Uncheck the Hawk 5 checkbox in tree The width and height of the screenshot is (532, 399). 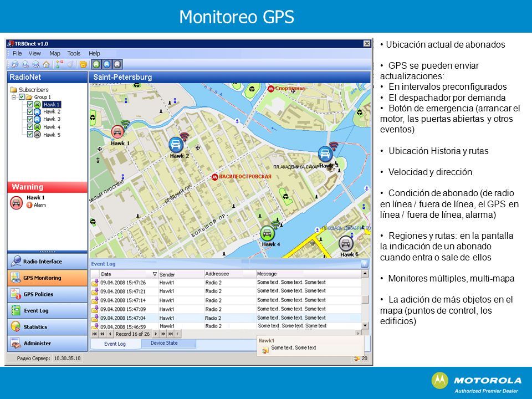click(x=30, y=134)
